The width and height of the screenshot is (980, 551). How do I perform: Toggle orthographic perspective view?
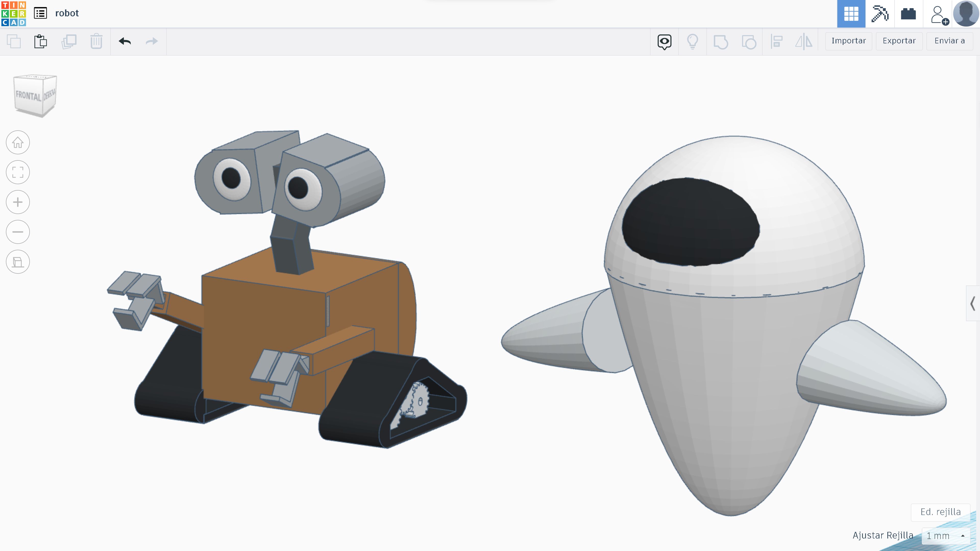point(18,262)
